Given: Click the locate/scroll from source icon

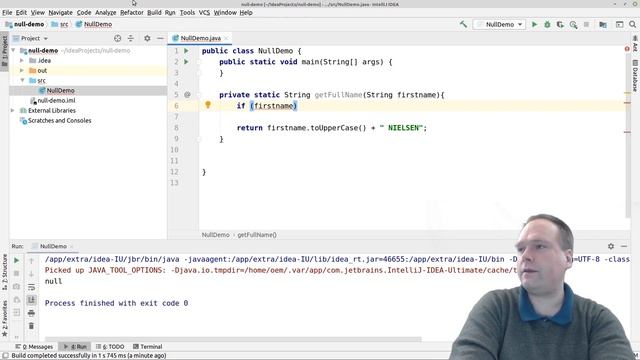Looking at the screenshot, I should [118, 38].
